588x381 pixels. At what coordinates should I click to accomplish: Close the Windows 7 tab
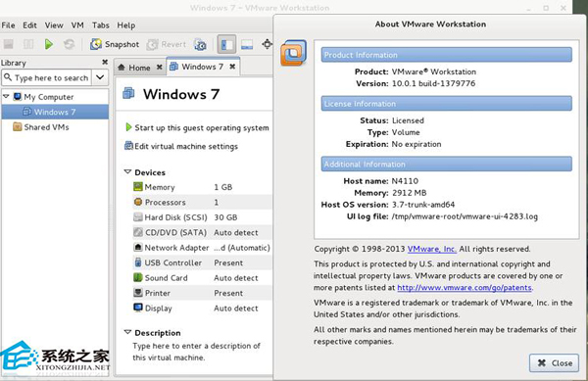pos(232,67)
